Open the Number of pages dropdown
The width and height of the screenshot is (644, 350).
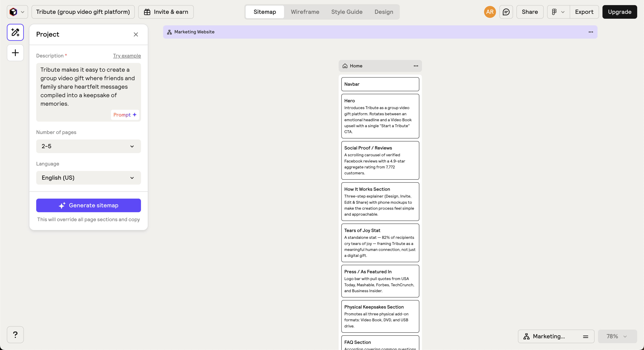(88, 146)
